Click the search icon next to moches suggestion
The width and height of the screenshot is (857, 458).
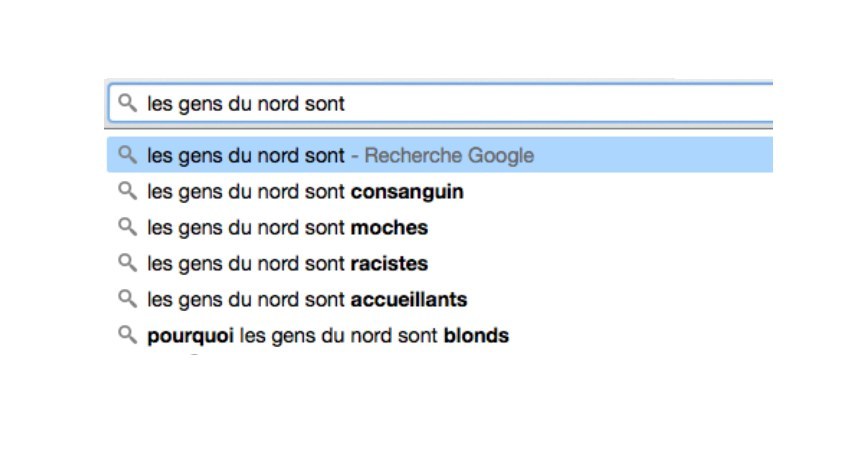(127, 227)
